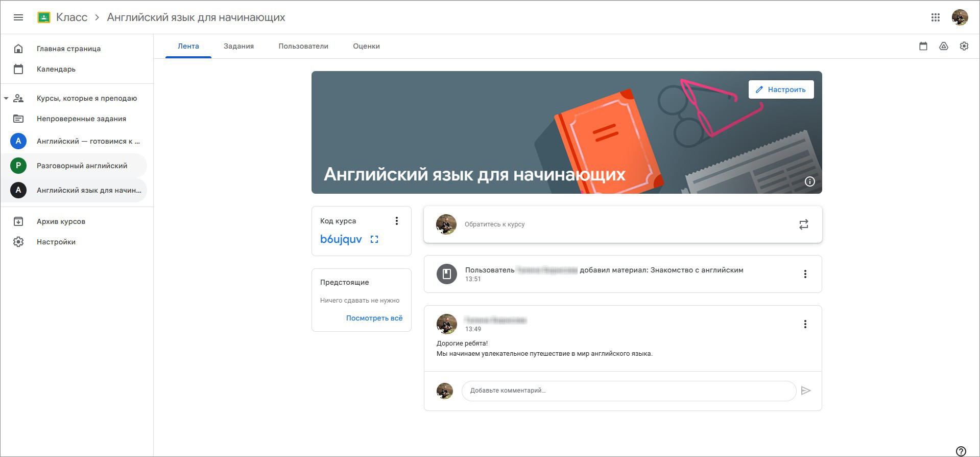The height and width of the screenshot is (457, 980).
Task: Click the 13:51 timestamp
Action: [x=473, y=279]
